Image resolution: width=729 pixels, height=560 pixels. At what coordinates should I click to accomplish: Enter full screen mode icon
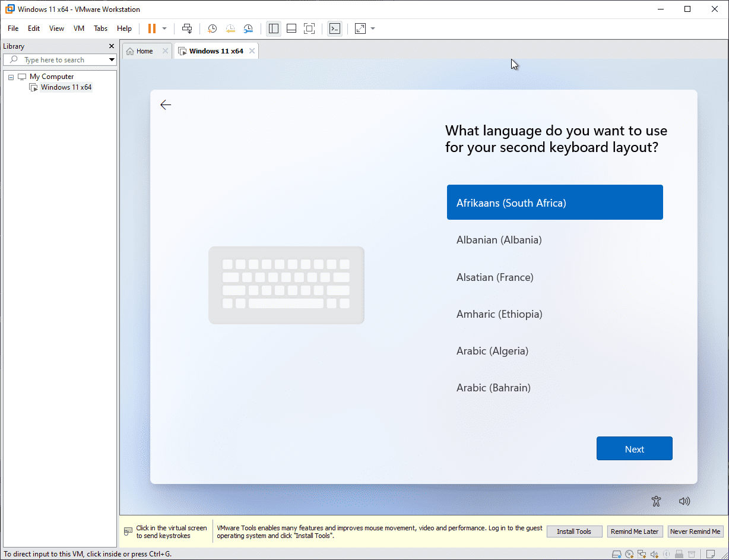[309, 29]
